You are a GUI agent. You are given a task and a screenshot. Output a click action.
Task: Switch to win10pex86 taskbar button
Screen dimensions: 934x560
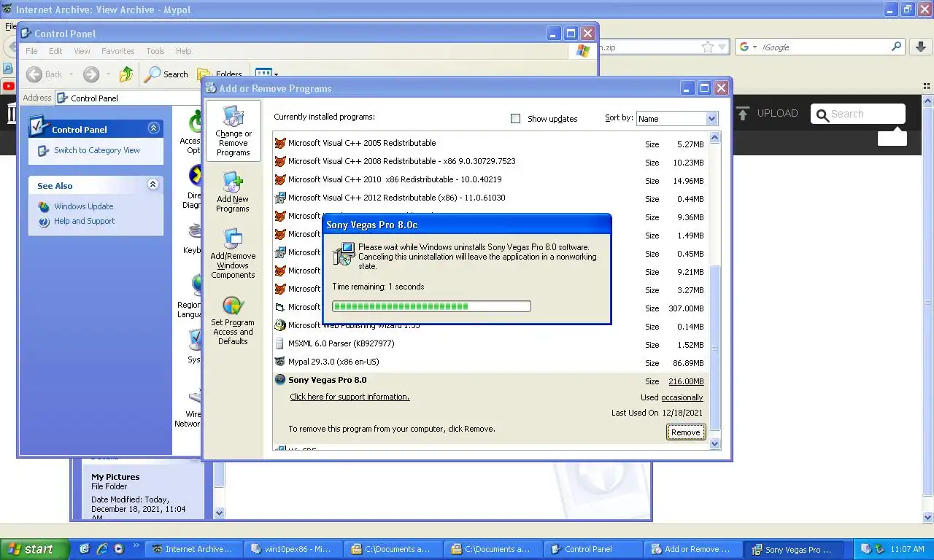click(x=292, y=549)
